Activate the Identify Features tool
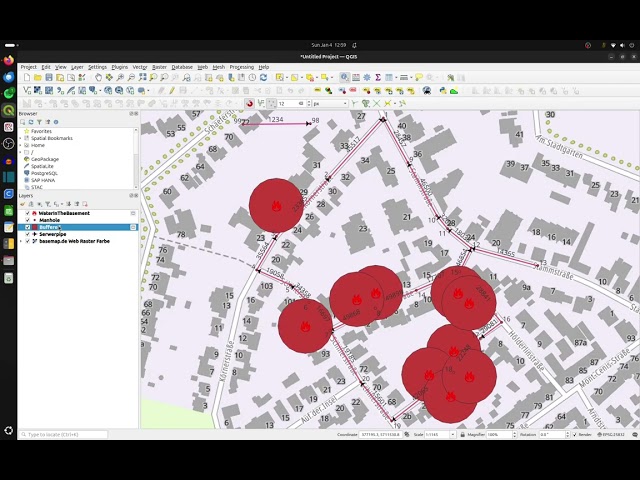Image resolution: width=640 pixels, height=480 pixels. (x=344, y=78)
